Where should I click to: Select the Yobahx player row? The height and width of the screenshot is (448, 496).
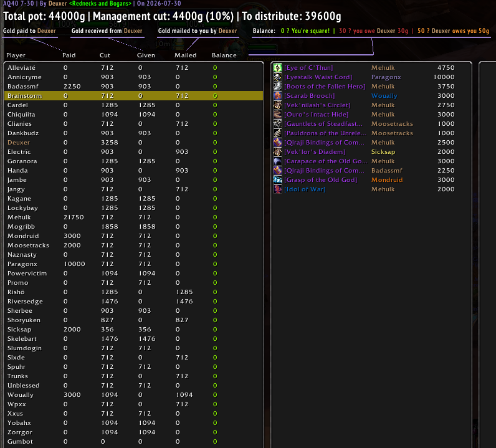coord(133,422)
